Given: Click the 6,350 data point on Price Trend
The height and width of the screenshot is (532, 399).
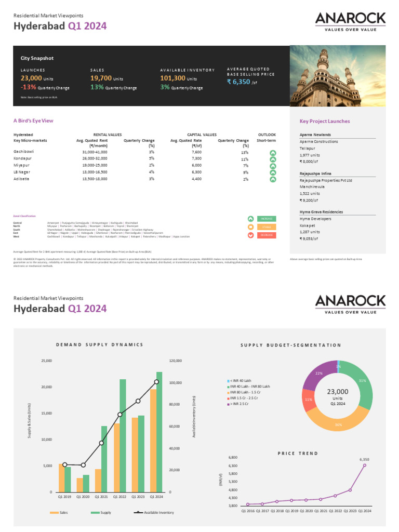Looking at the screenshot, I should [x=365, y=465].
